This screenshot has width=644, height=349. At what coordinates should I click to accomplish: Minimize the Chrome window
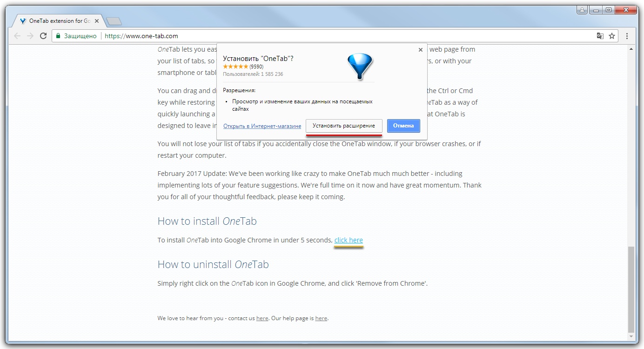tap(595, 9)
